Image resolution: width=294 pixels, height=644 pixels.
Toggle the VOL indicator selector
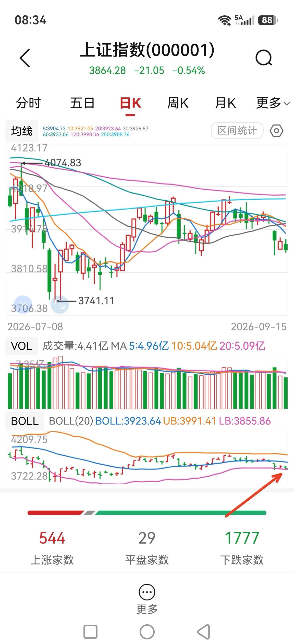click(x=22, y=346)
